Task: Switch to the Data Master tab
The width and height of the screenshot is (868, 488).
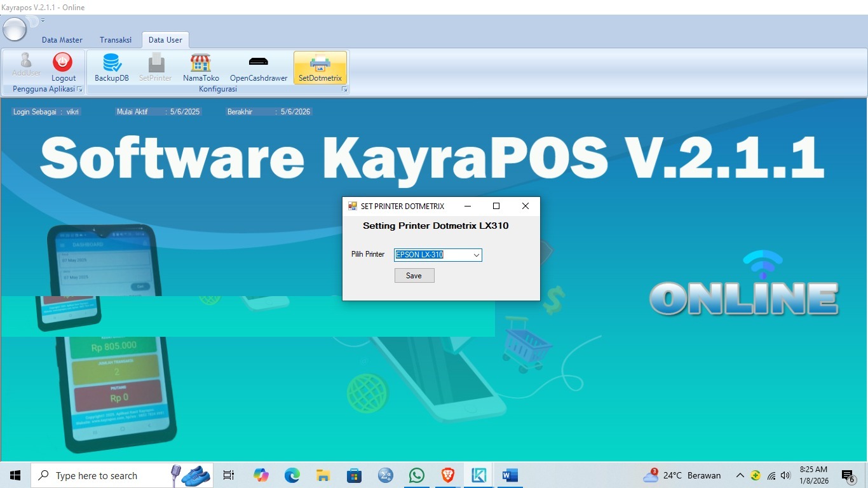Action: coord(62,40)
